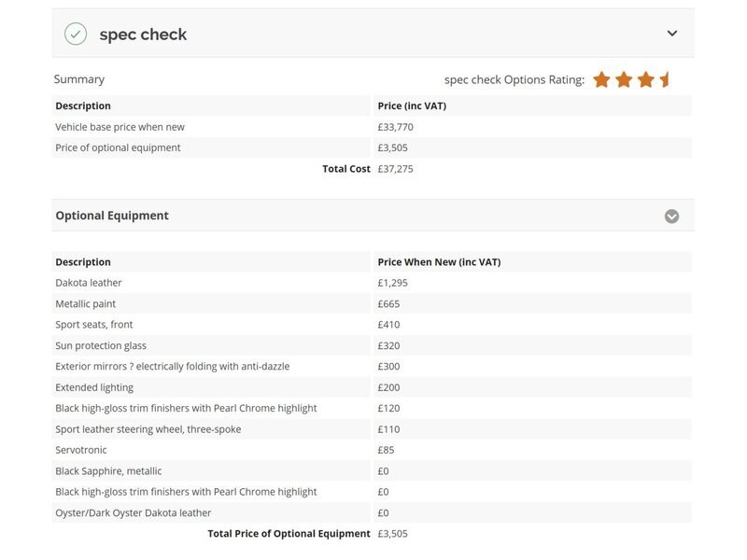Click the Total Cost £37,275 value
Viewport: 747px width, 560px height.
tap(395, 169)
